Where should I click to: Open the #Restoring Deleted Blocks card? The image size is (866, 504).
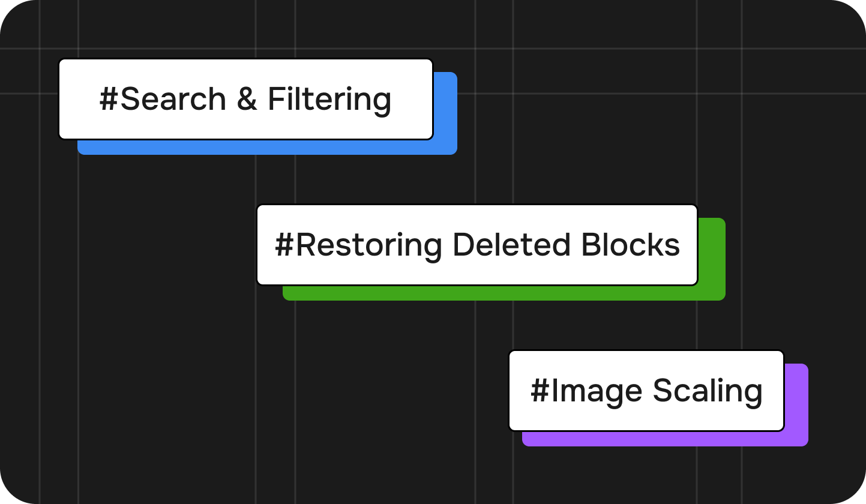(x=477, y=245)
